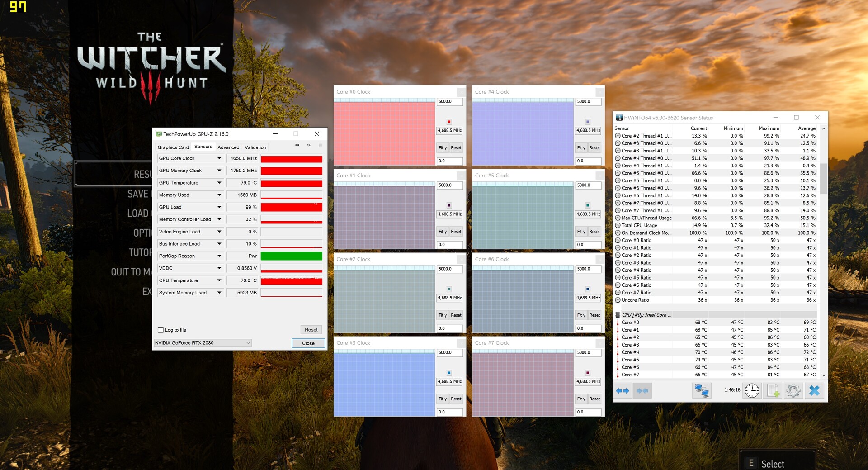Open the GPU-Z hamburger menu
868x470 pixels.
coord(320,145)
